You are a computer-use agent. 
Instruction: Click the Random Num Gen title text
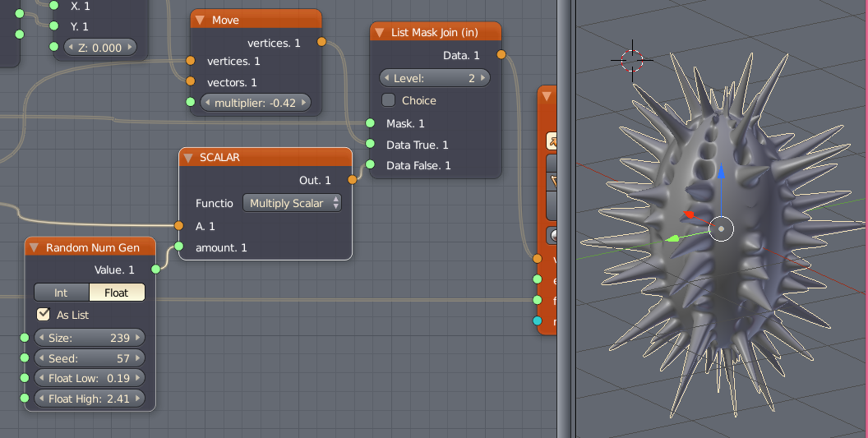click(x=92, y=247)
